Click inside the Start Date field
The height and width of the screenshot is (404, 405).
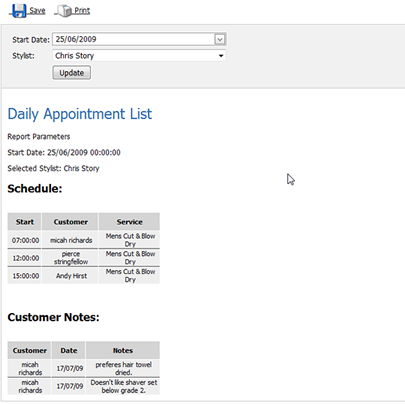tap(133, 39)
